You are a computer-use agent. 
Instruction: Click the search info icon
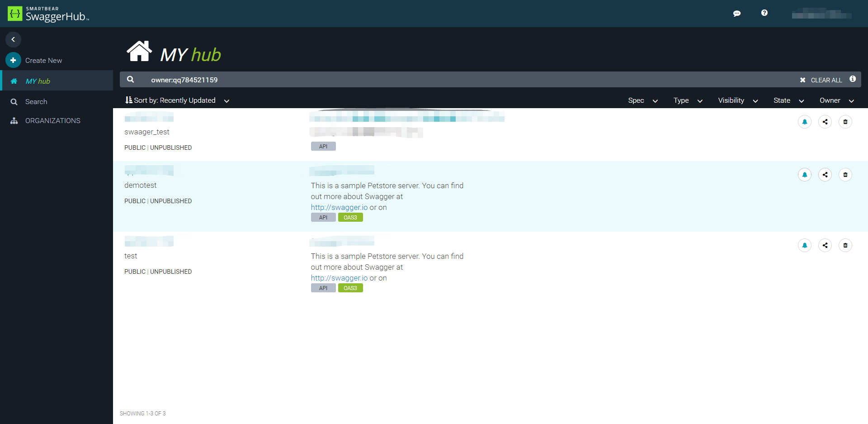click(853, 79)
